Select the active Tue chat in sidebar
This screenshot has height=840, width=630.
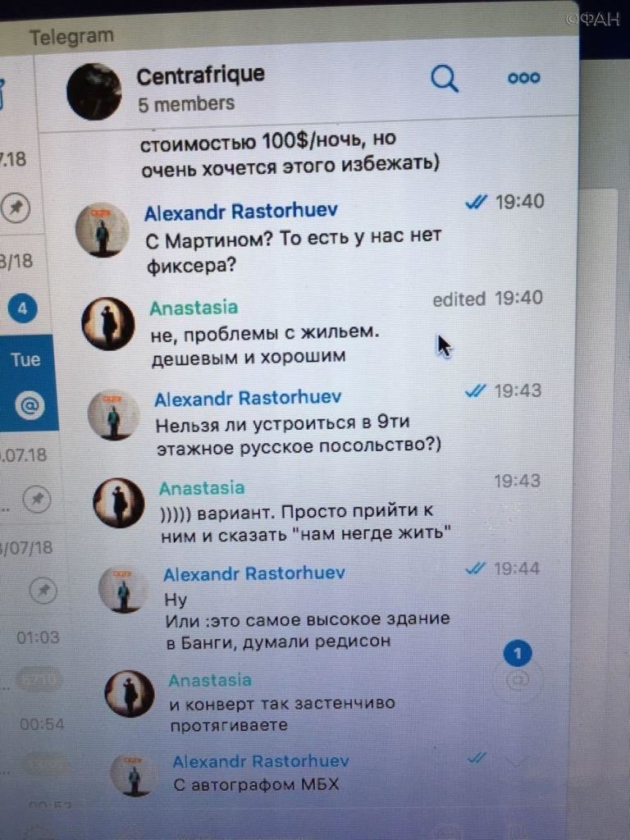(27, 381)
